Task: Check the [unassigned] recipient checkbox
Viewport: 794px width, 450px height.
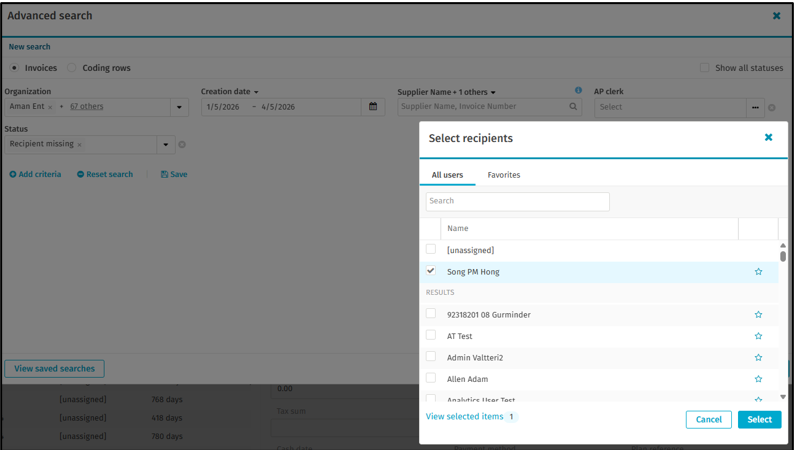Action: tap(431, 250)
